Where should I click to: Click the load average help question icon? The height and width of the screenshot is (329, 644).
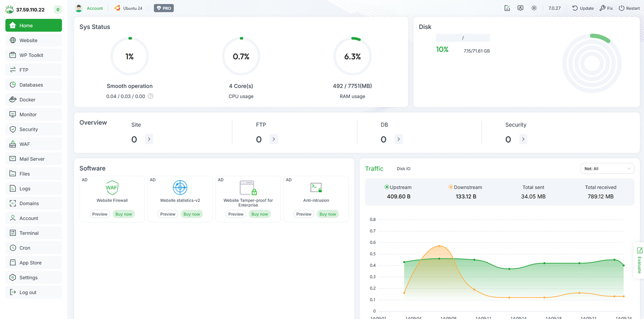coord(150,96)
